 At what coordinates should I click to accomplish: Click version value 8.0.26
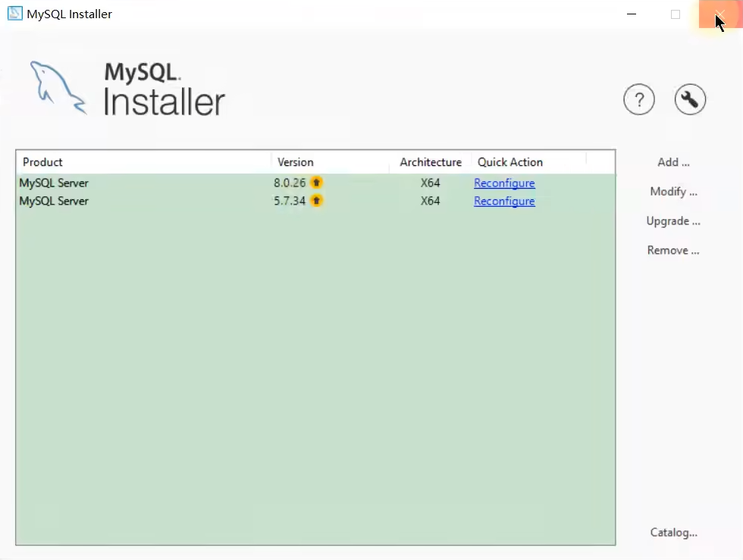click(x=290, y=183)
